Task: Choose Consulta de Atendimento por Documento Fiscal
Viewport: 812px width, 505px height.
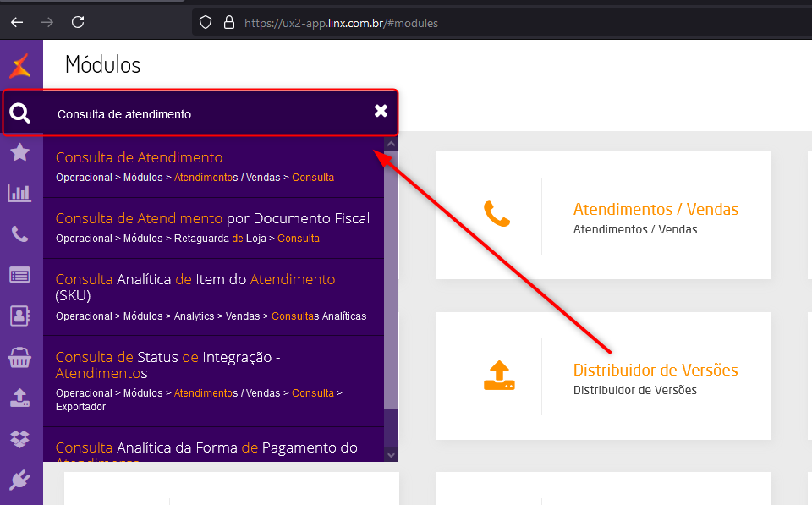Action: [211, 217]
